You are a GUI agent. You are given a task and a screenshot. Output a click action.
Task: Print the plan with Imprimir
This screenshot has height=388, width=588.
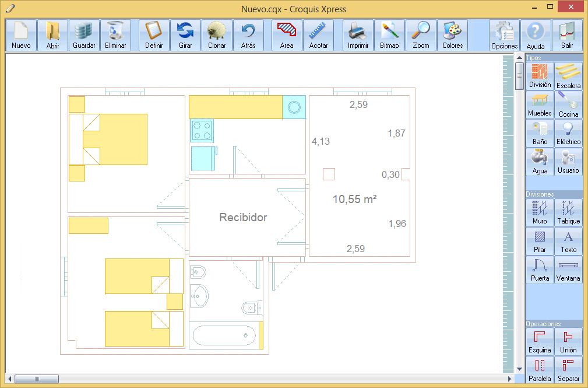[358, 35]
